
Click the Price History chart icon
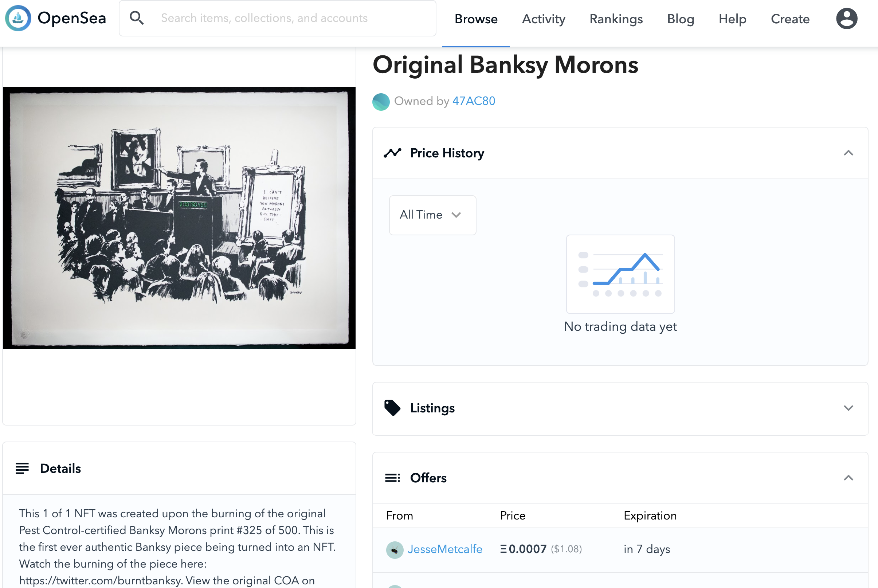pos(392,153)
